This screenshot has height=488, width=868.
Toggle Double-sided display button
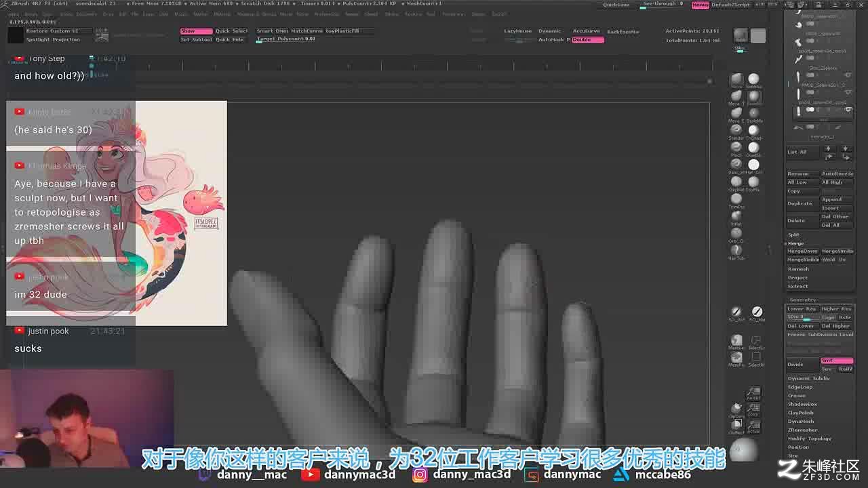point(588,39)
